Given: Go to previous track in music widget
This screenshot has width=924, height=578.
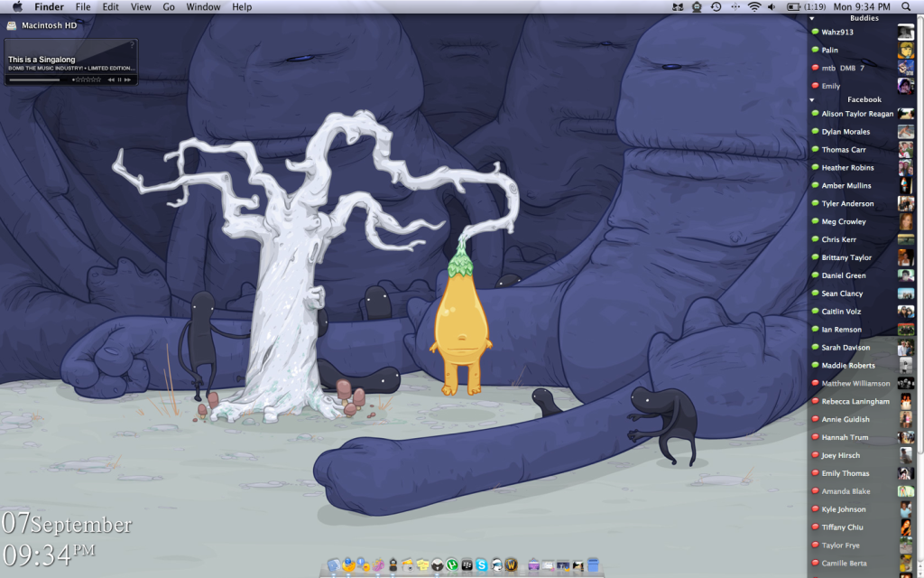Looking at the screenshot, I should click(x=111, y=79).
